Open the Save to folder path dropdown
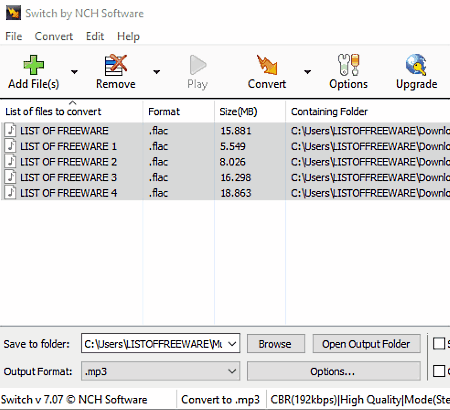The height and width of the screenshot is (410, 450). pos(232,344)
